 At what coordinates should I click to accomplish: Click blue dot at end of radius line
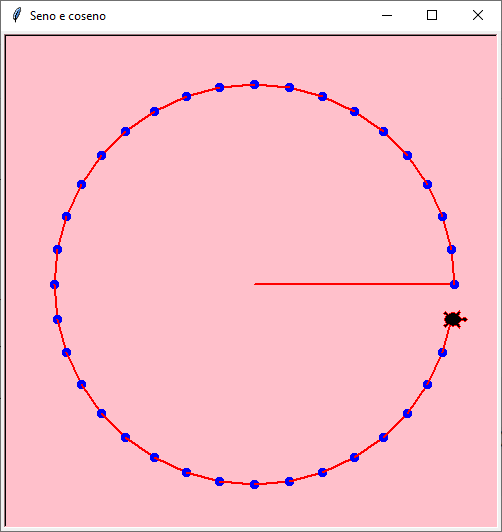[x=455, y=284]
